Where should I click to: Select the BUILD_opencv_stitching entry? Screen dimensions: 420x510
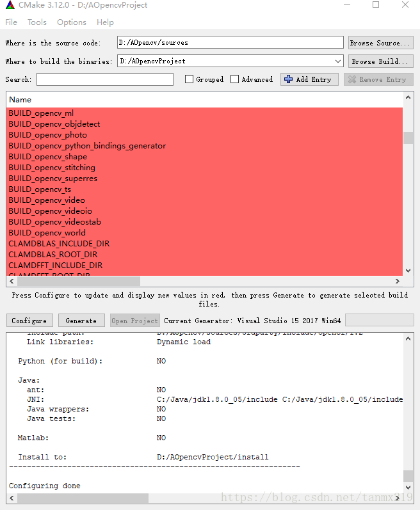pos(204,168)
